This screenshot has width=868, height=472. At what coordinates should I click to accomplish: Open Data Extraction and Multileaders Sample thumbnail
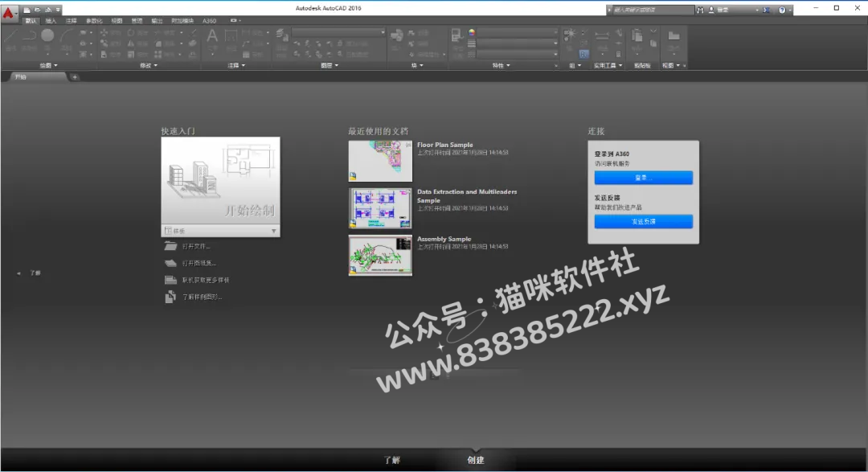point(380,208)
